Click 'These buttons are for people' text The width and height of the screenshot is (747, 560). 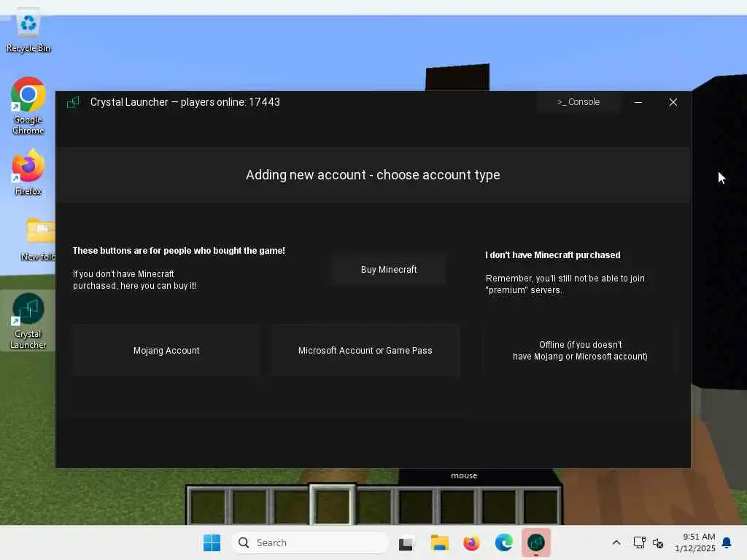(179, 251)
